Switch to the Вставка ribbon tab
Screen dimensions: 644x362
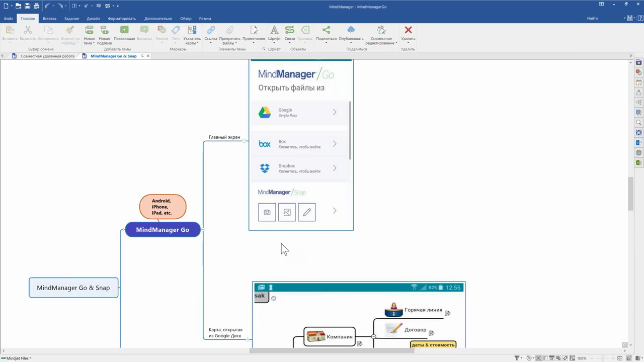[x=49, y=19]
